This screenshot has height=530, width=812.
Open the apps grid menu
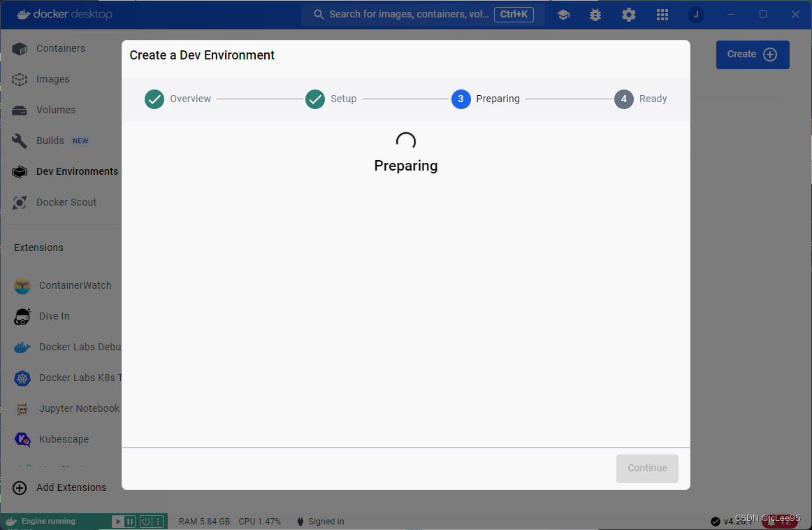click(662, 15)
